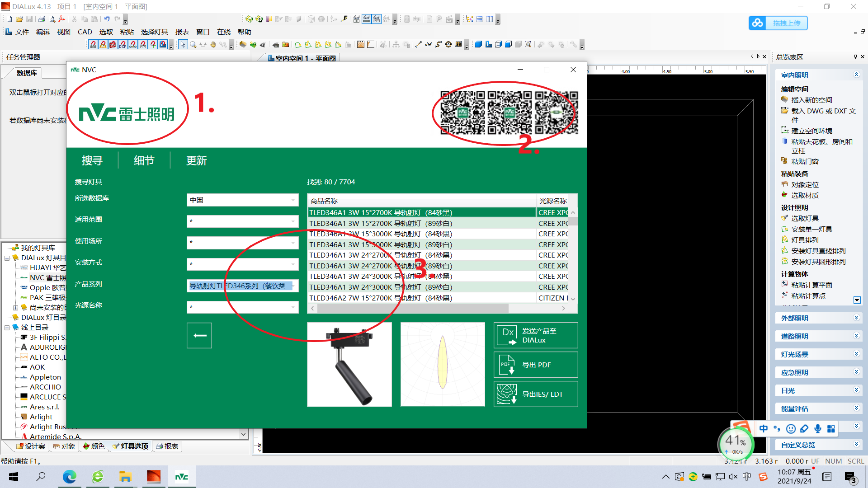Image resolution: width=868 pixels, height=488 pixels.
Task: Click 导出PDF button
Action: click(x=535, y=364)
